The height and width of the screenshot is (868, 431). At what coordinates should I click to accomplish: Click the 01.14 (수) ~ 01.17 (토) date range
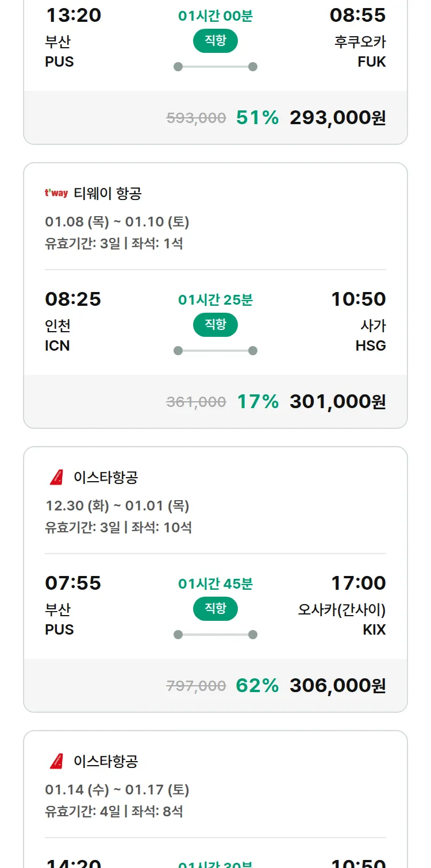(x=117, y=790)
